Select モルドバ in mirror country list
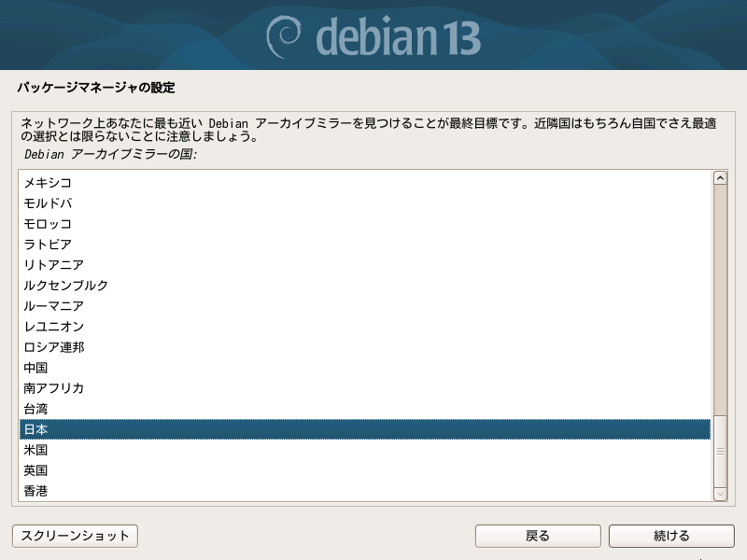 (365, 203)
